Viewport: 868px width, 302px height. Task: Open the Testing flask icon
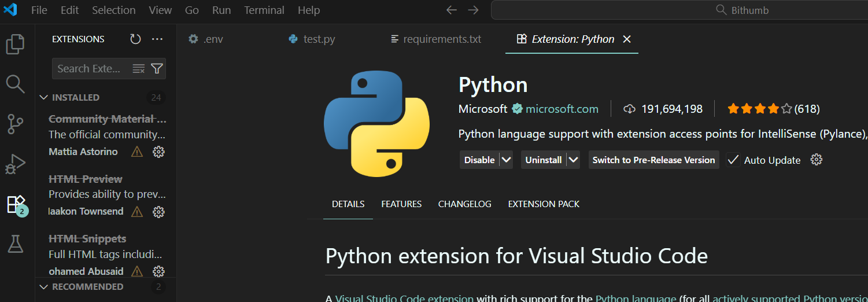pyautogui.click(x=16, y=244)
